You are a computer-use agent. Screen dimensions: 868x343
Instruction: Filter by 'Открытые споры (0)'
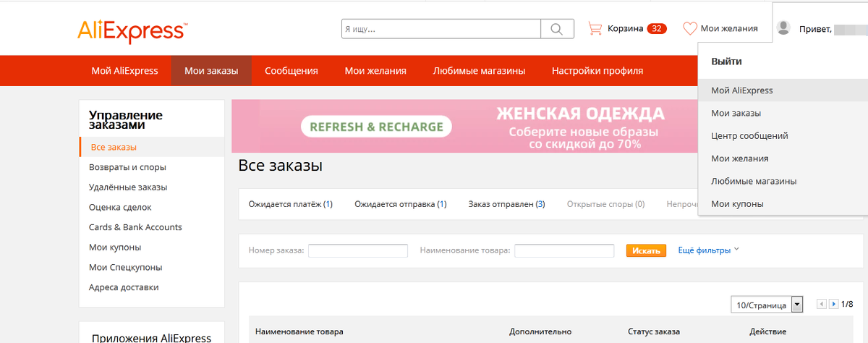click(x=606, y=204)
